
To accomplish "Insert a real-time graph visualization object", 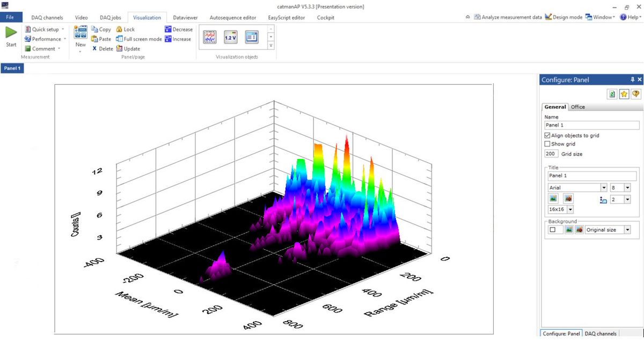I will click(x=209, y=37).
